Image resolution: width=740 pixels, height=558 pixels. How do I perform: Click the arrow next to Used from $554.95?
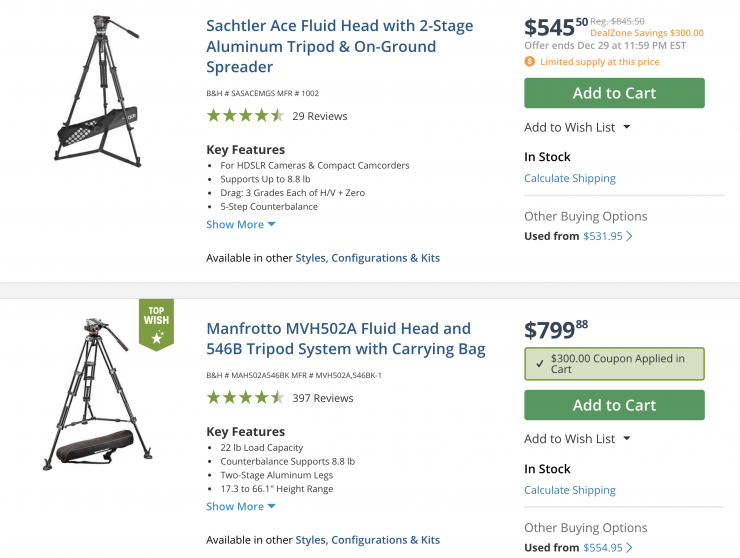click(x=629, y=548)
